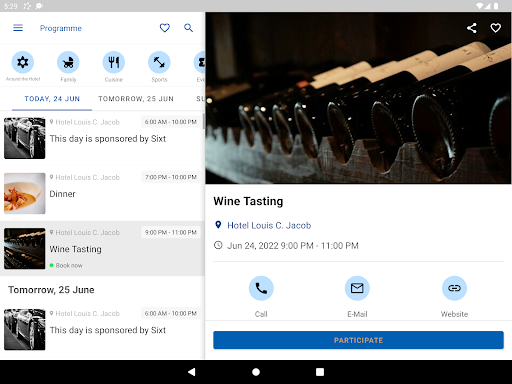Viewport: 512px width, 384px height.
Task: Open tomorrow's sponsored by Sixt entry
Action: [102, 329]
